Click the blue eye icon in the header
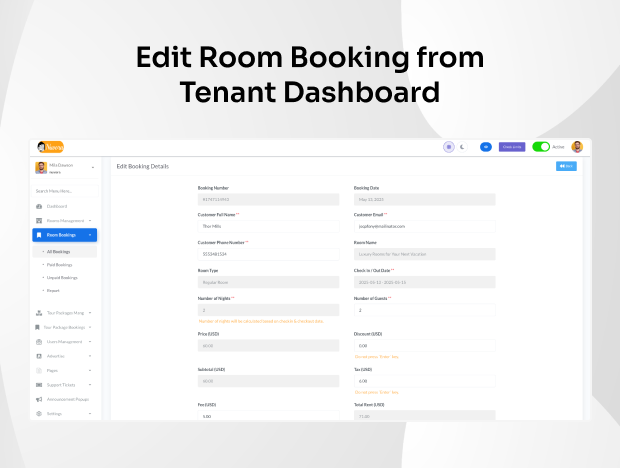This screenshot has width=620, height=468. coord(486,147)
